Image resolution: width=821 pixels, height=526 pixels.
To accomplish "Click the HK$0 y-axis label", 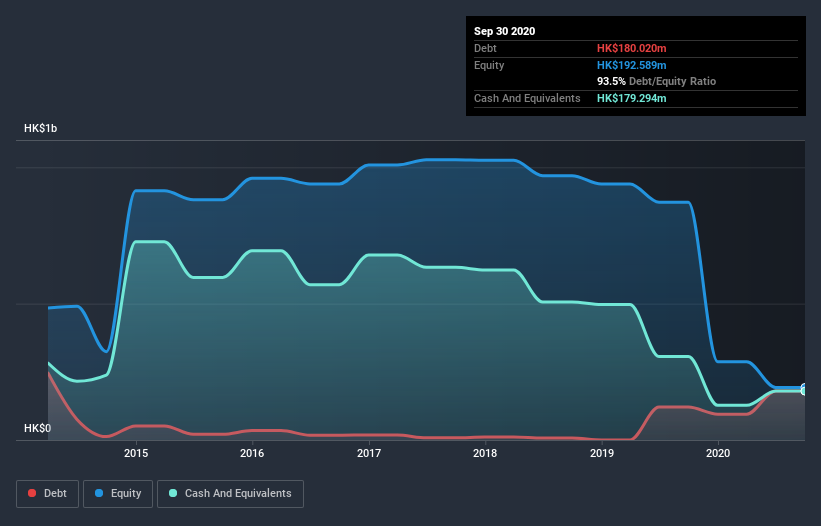I will pyautogui.click(x=38, y=428).
